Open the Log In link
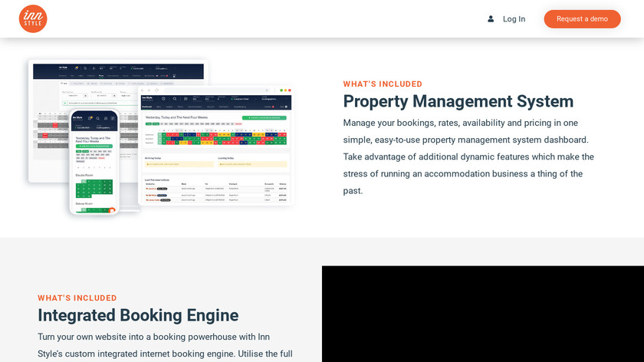 [x=514, y=19]
